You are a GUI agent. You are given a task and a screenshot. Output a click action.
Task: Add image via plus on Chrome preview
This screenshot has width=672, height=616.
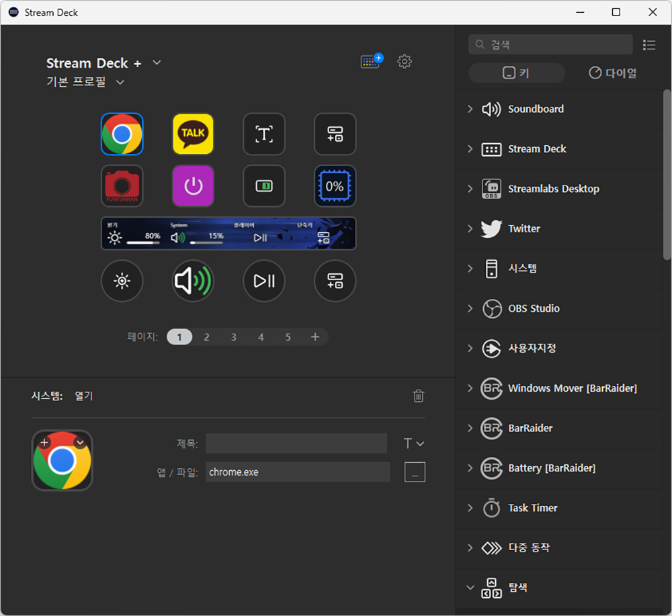click(x=44, y=443)
